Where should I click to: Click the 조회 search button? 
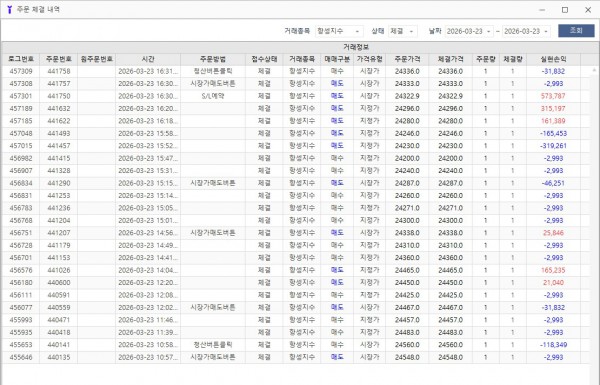(576, 31)
